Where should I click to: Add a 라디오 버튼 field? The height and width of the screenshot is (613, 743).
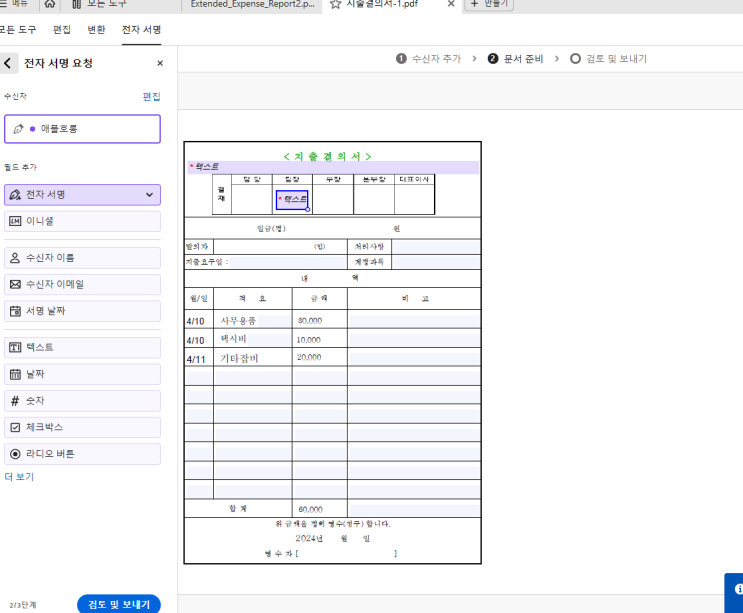(x=82, y=454)
